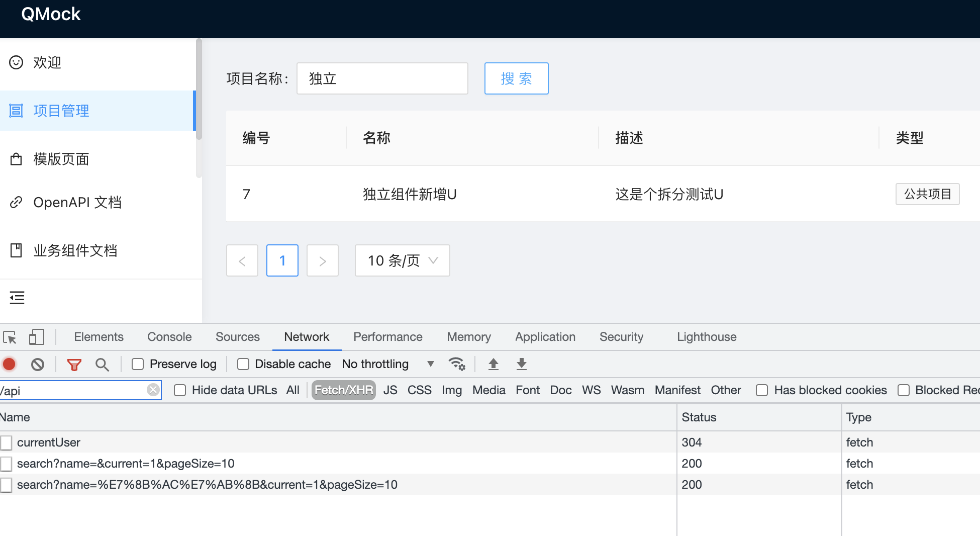Click the 项目名称 input field
The width and height of the screenshot is (980, 536).
382,78
